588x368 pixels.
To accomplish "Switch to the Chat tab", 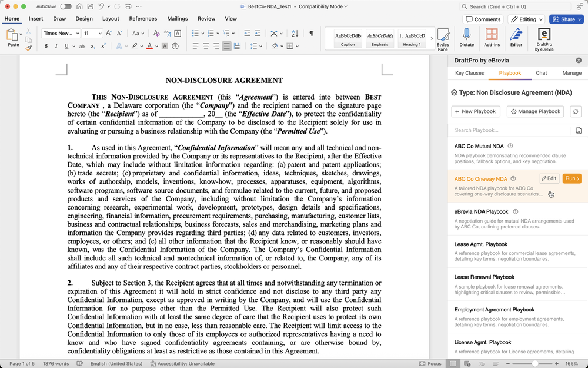I will pos(541,73).
